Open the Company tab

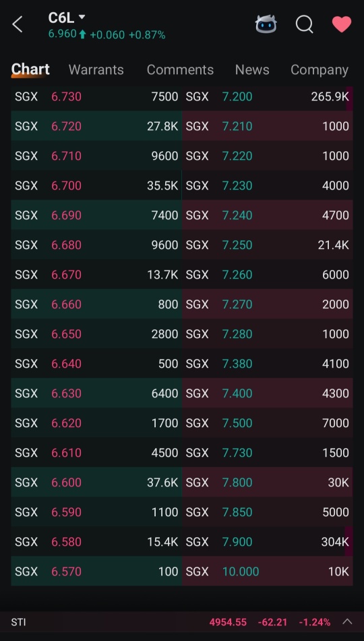320,70
